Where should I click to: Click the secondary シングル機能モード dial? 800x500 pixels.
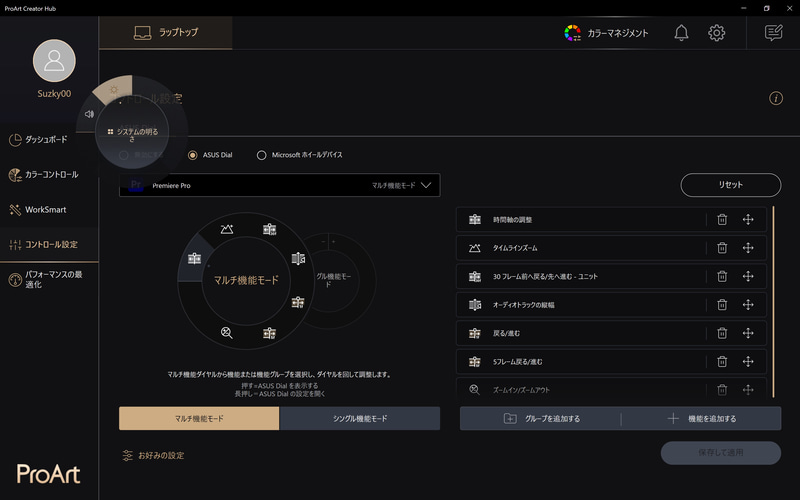point(334,280)
